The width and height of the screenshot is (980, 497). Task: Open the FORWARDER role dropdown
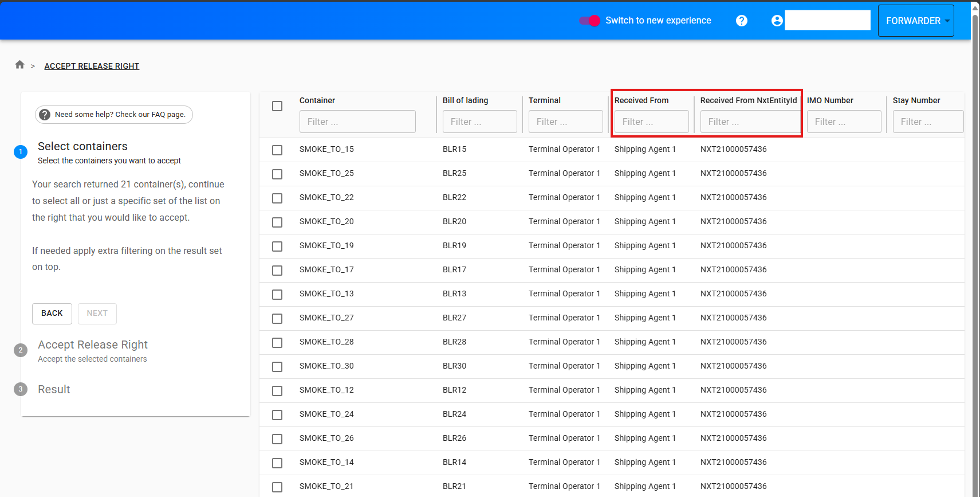tap(915, 21)
